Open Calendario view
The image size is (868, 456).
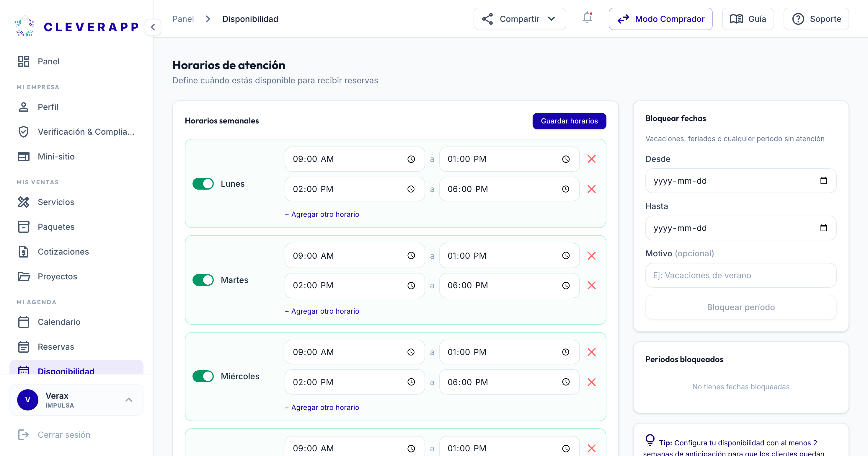coord(76,322)
